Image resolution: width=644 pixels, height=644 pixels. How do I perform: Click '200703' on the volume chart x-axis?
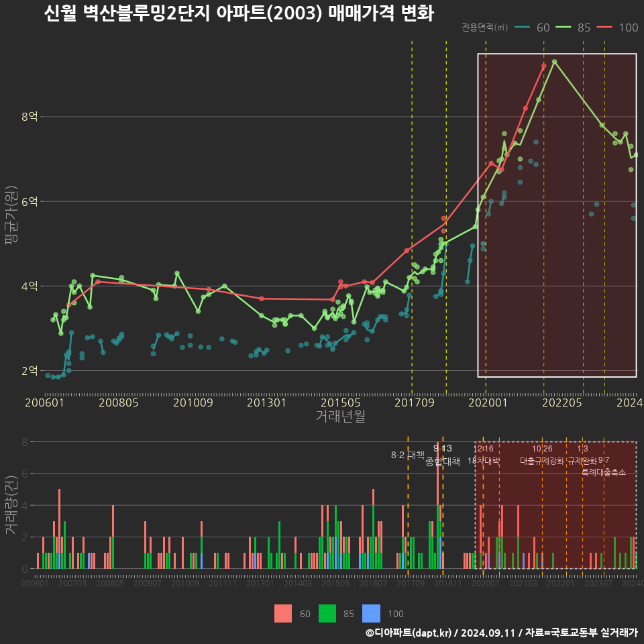[72, 583]
